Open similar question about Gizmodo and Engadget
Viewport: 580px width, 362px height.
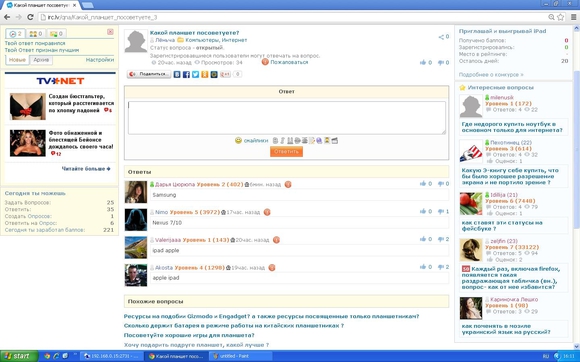[271, 316]
